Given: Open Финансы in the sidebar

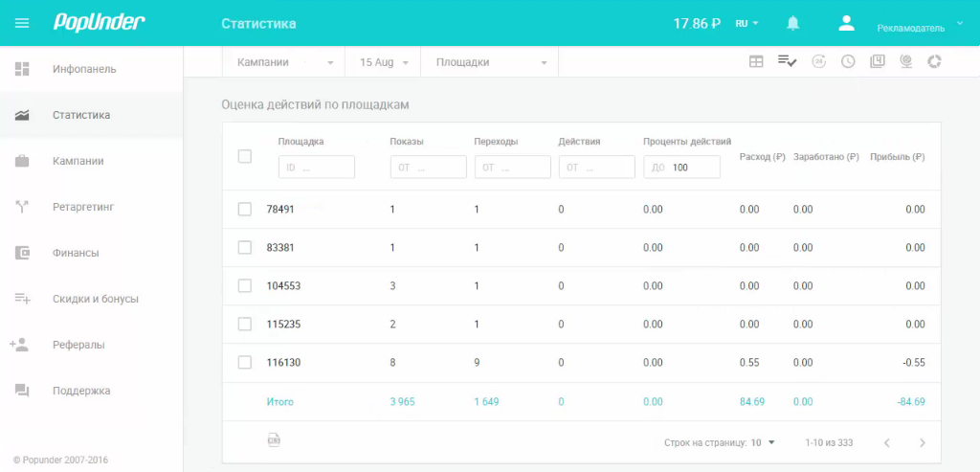Looking at the screenshot, I should point(76,253).
